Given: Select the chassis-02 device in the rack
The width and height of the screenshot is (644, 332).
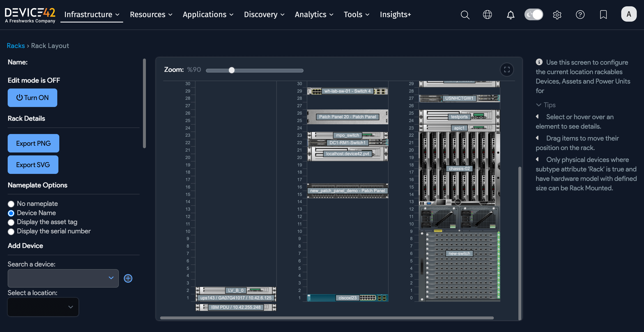Looking at the screenshot, I should tap(459, 169).
